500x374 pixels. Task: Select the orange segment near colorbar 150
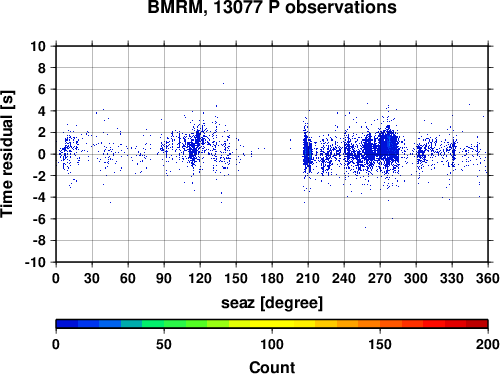380,324
